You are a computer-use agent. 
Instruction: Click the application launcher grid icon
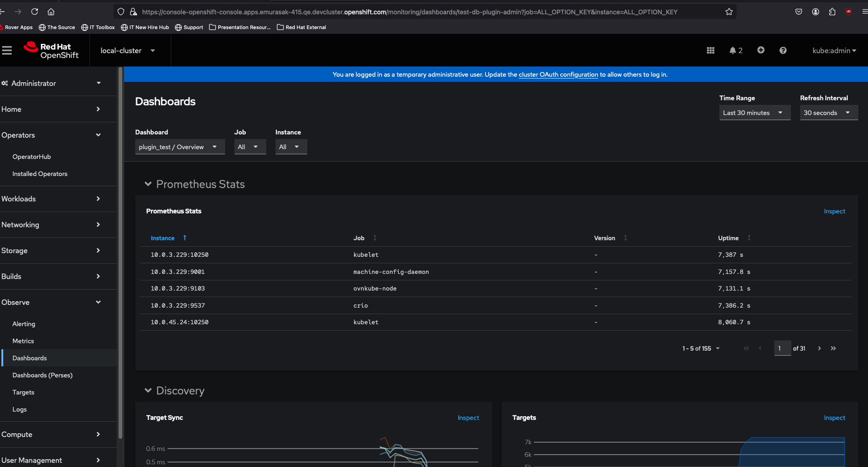tap(710, 50)
